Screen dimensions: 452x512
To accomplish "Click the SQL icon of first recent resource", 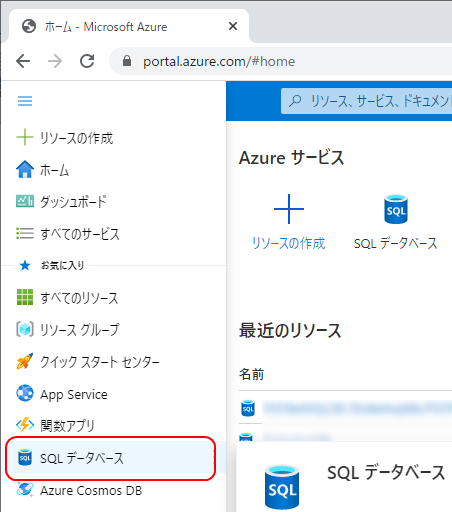I will [x=248, y=408].
